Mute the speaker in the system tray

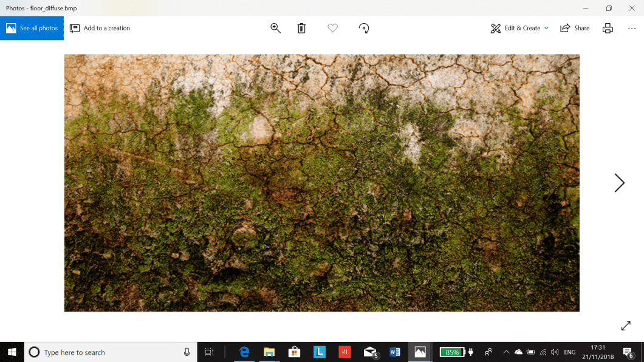555,352
